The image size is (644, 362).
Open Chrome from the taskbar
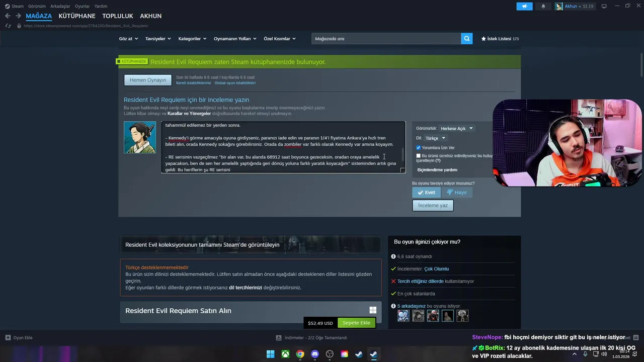[x=300, y=354]
